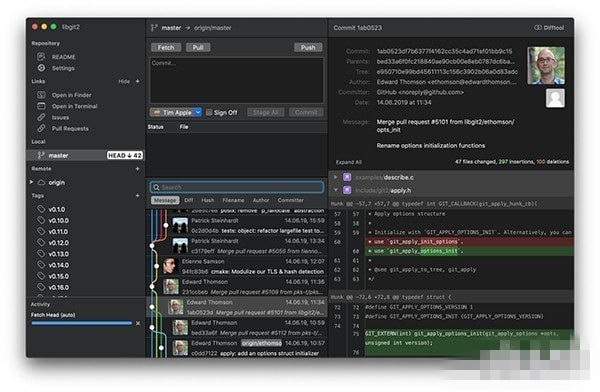Click the parent hash bed33a6f0fc2
Image resolution: width=600 pixels, height=392 pixels.
[x=445, y=61]
